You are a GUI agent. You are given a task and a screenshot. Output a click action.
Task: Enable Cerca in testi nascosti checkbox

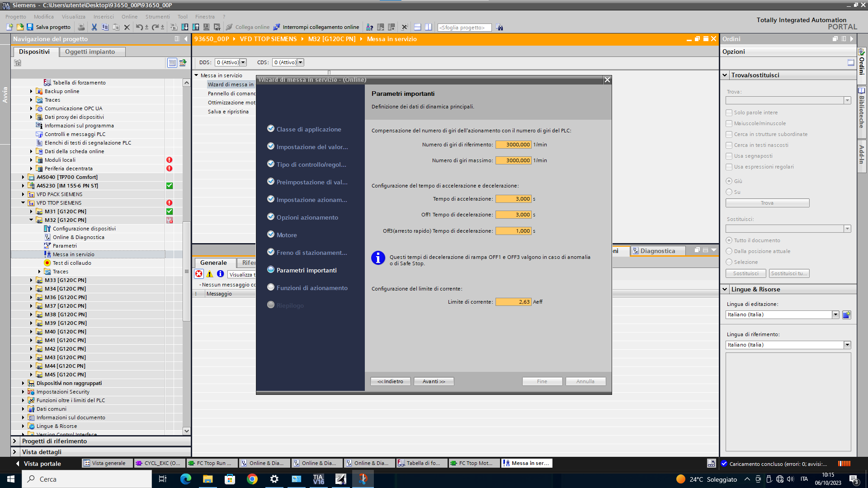coord(729,145)
